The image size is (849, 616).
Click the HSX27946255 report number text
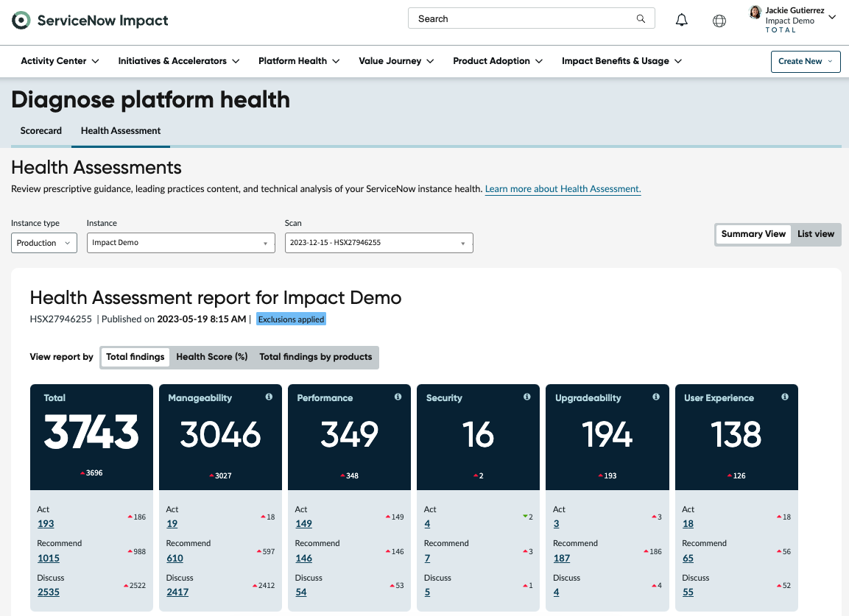(60, 319)
